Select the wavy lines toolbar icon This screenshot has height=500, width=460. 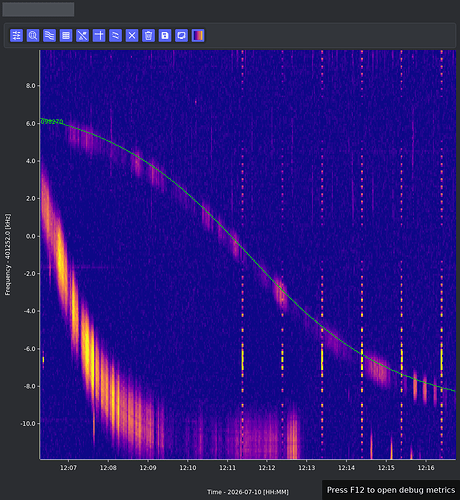49,35
